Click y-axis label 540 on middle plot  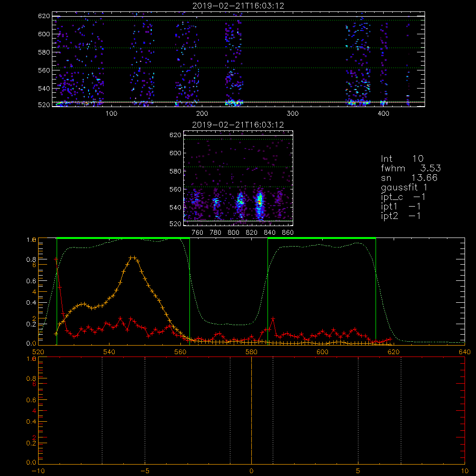tap(176, 208)
